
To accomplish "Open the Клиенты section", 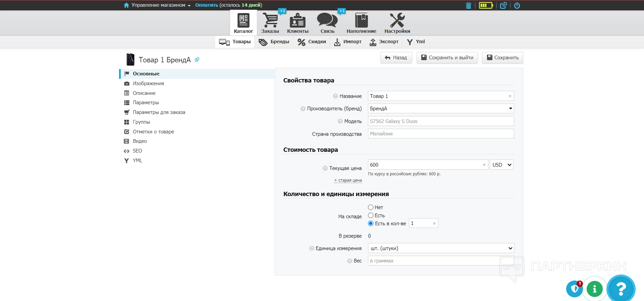I will pyautogui.click(x=298, y=23).
